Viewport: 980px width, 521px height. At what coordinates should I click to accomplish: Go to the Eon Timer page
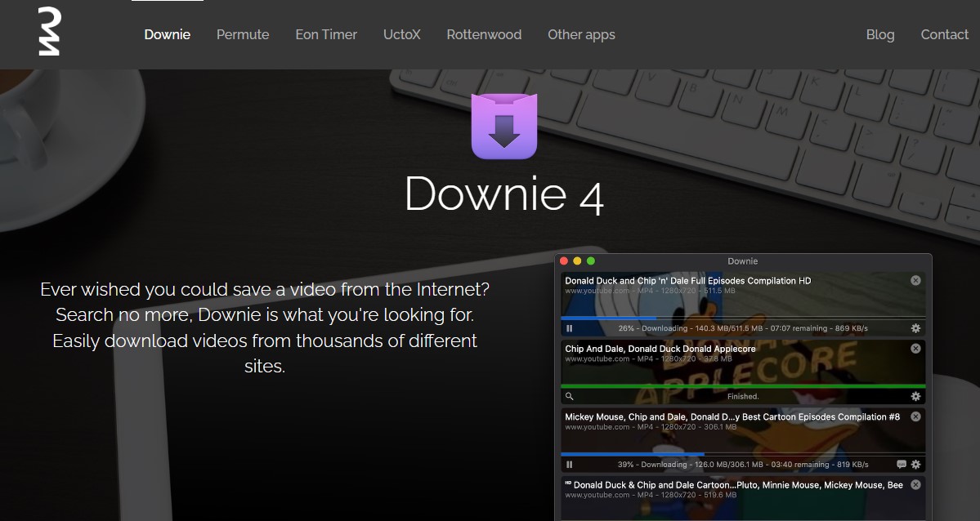[x=326, y=34]
